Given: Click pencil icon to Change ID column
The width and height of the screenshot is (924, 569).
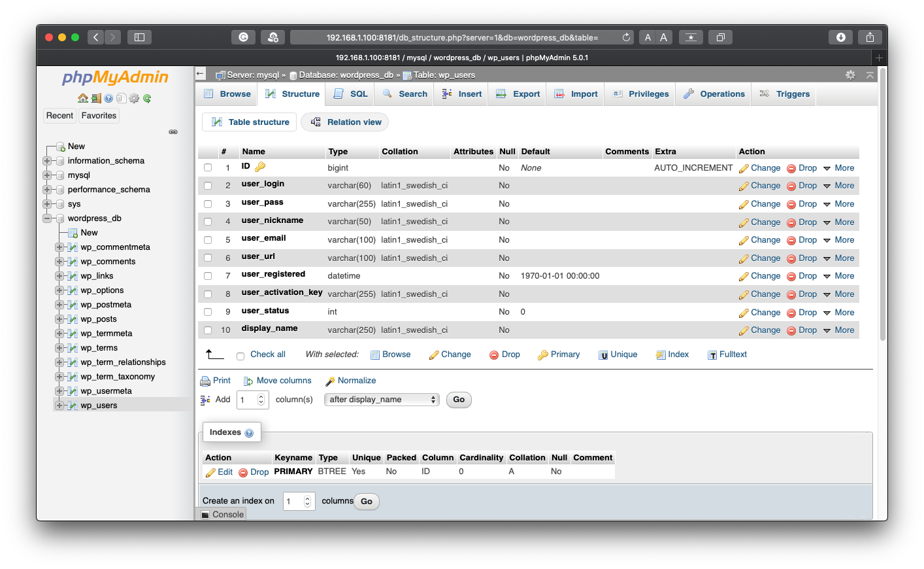Looking at the screenshot, I should [744, 168].
